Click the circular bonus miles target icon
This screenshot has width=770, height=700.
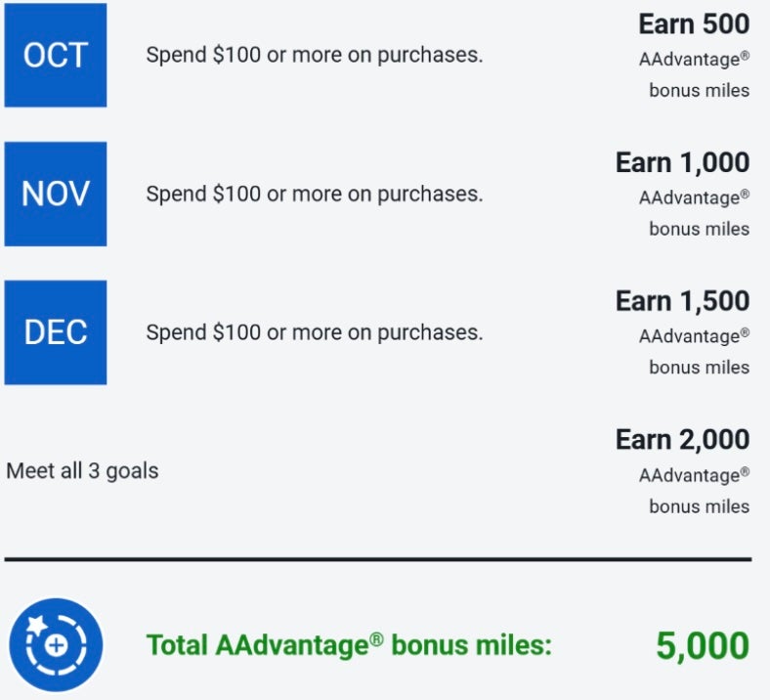(56, 644)
